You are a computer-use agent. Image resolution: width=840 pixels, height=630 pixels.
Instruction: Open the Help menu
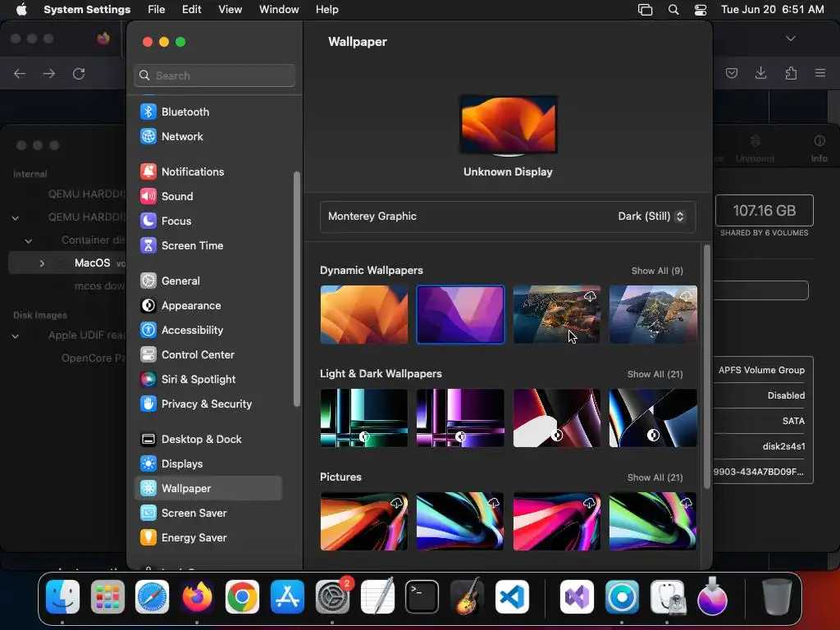tap(326, 10)
